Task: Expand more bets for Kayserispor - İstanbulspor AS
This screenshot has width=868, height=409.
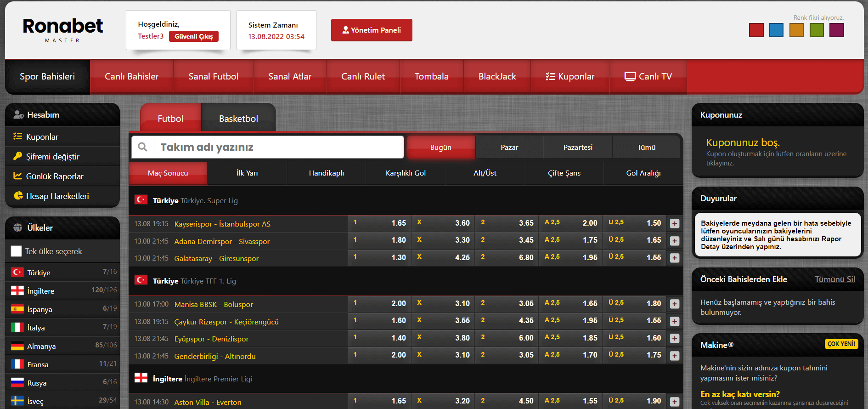Action: point(674,224)
